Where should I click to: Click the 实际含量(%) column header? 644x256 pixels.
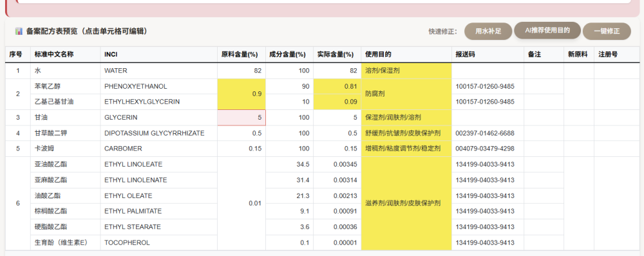click(x=337, y=55)
